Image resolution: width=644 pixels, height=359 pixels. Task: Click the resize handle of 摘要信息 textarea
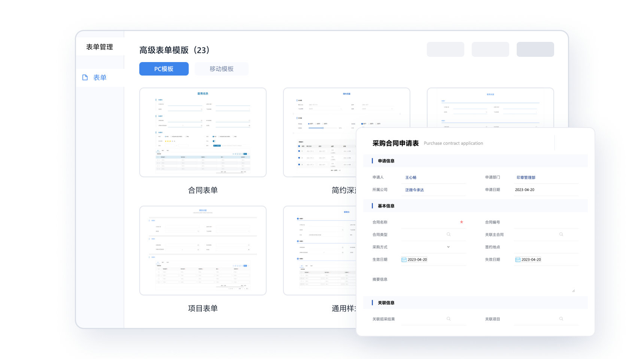[574, 291]
